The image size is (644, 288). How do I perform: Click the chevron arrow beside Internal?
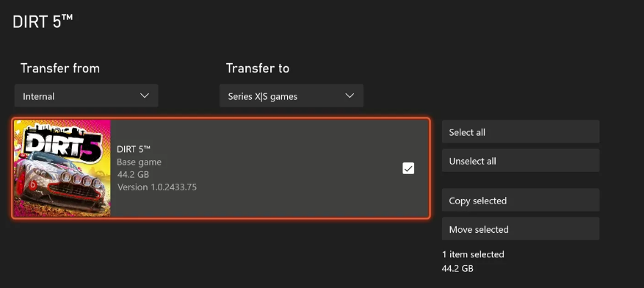click(145, 96)
